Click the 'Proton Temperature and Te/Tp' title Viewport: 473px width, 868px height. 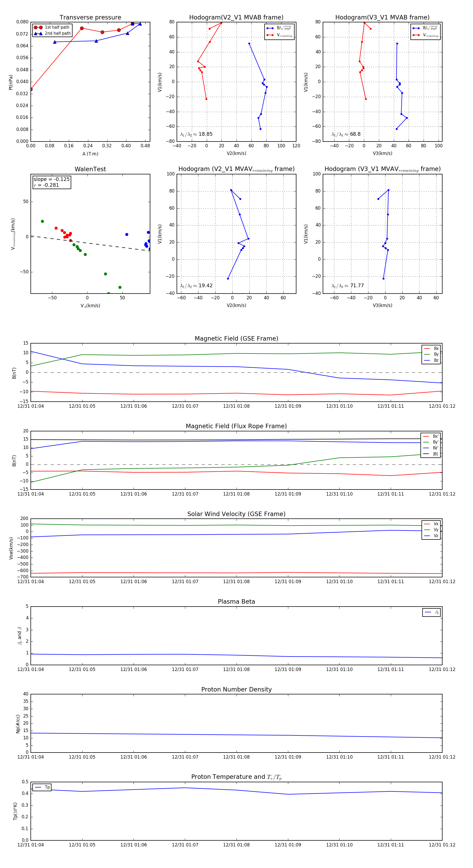(236, 777)
